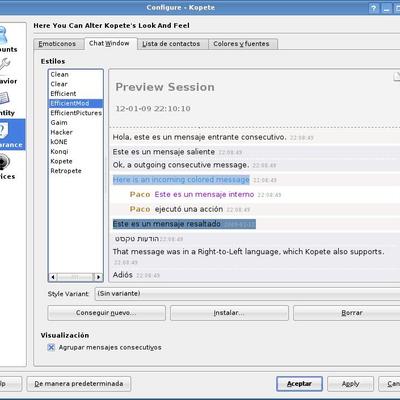Click the Borrar button
This screenshot has height=400, width=400.
tap(347, 313)
